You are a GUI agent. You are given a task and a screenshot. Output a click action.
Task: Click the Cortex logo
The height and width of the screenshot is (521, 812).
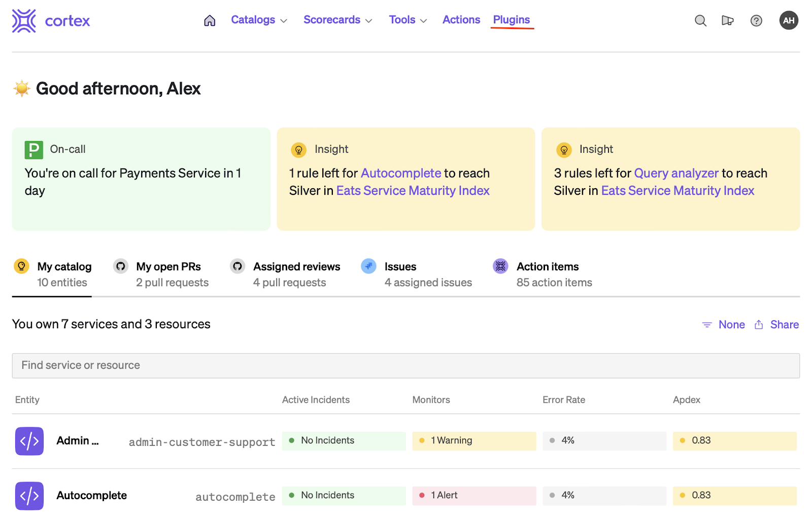click(51, 21)
